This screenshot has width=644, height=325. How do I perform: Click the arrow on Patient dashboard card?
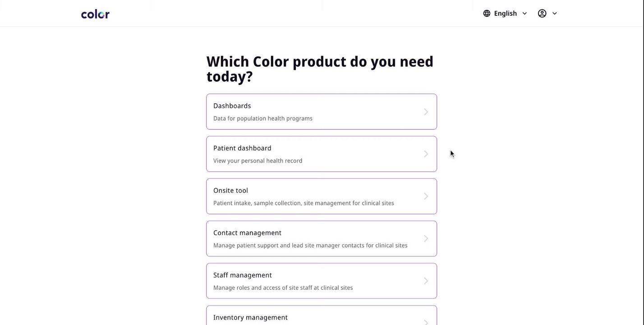426,154
